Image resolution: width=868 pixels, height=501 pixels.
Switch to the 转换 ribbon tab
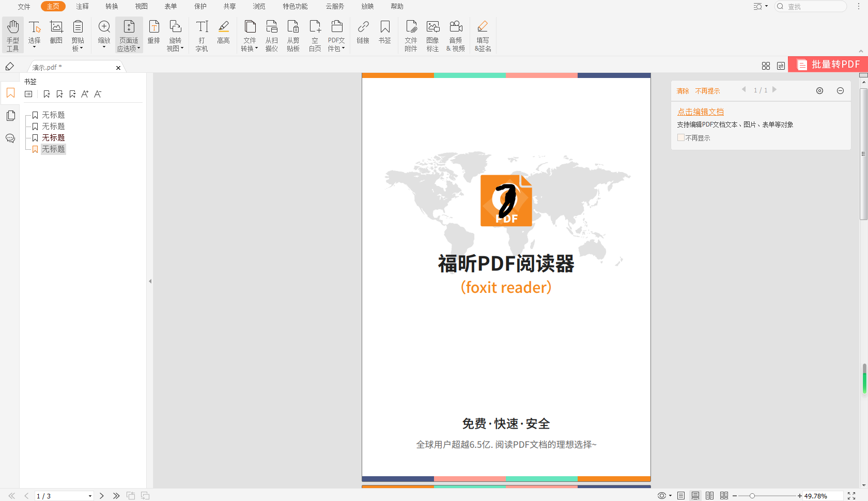[112, 7]
